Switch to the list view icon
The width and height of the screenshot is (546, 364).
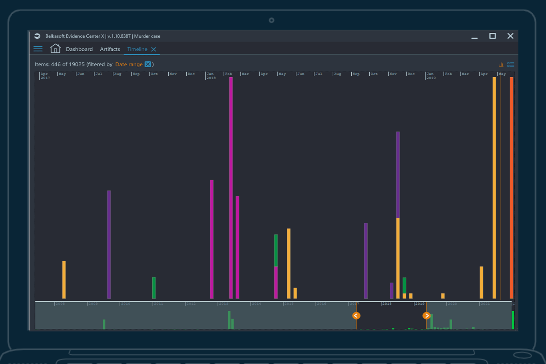tap(510, 64)
